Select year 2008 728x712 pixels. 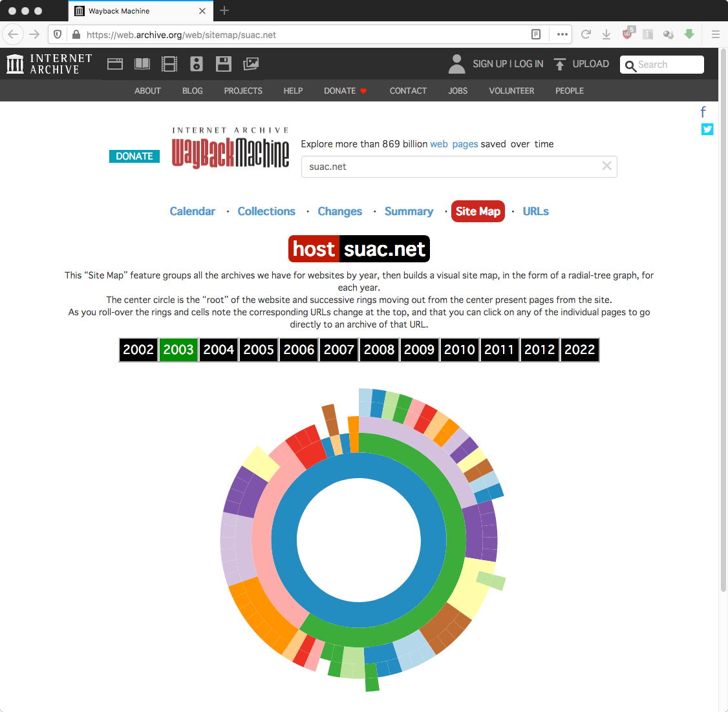pyautogui.click(x=379, y=350)
